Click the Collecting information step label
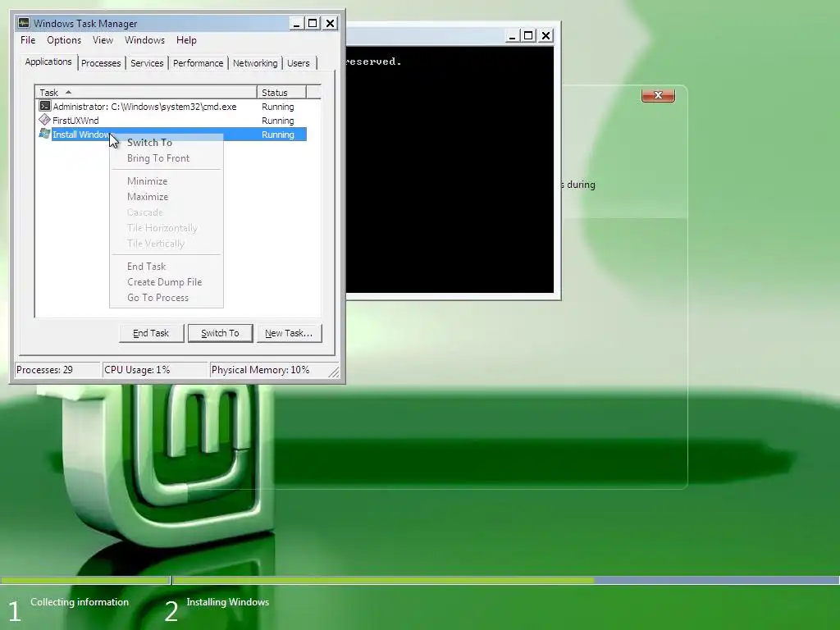The width and height of the screenshot is (840, 630). point(80,602)
